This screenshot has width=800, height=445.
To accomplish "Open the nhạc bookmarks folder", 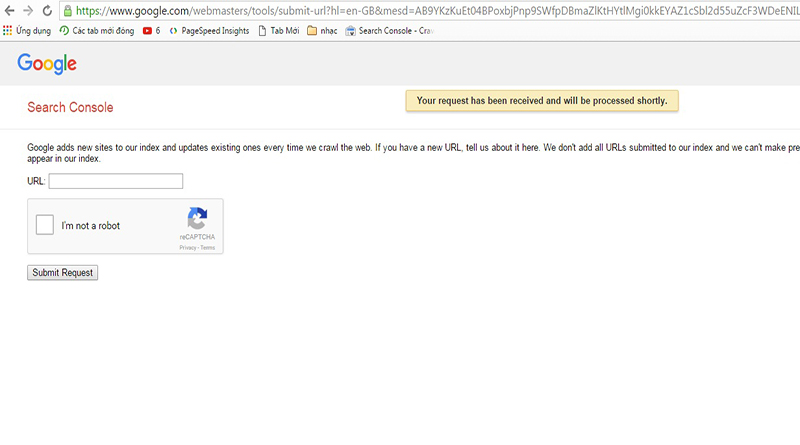I will click(x=322, y=31).
